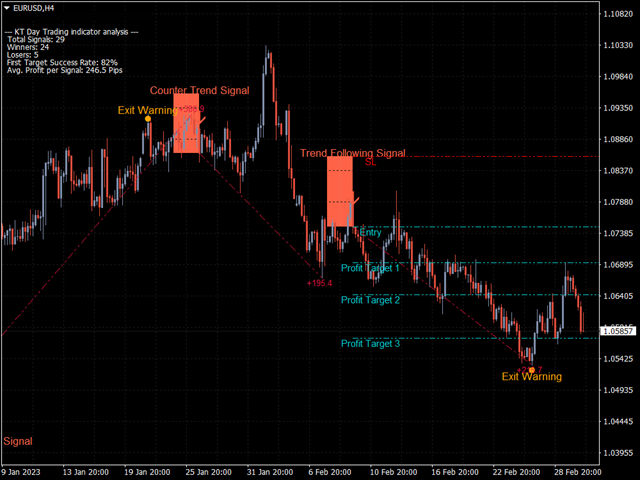The height and width of the screenshot is (480, 640).
Task: Click the Exit Warning dot near 19 Jan
Action: click(x=148, y=119)
